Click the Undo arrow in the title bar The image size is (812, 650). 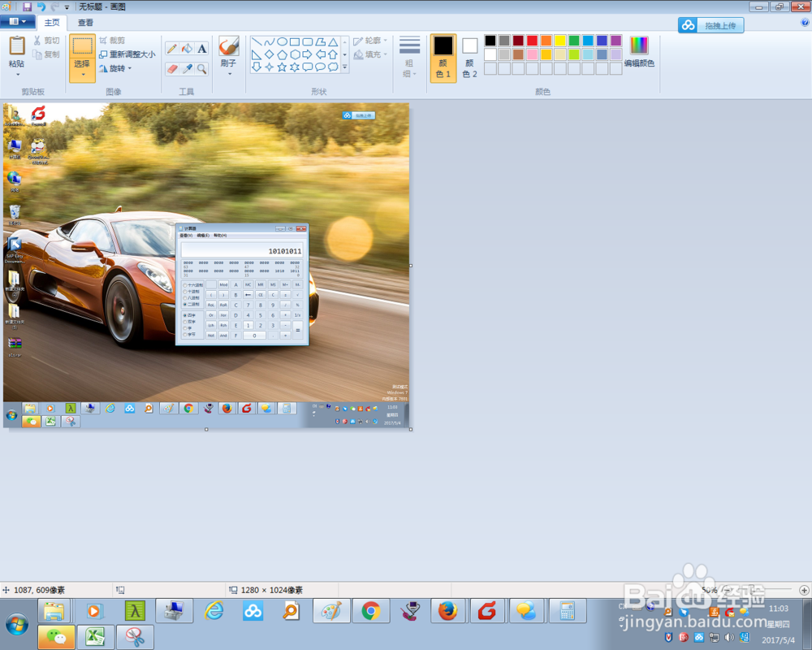pyautogui.click(x=41, y=6)
